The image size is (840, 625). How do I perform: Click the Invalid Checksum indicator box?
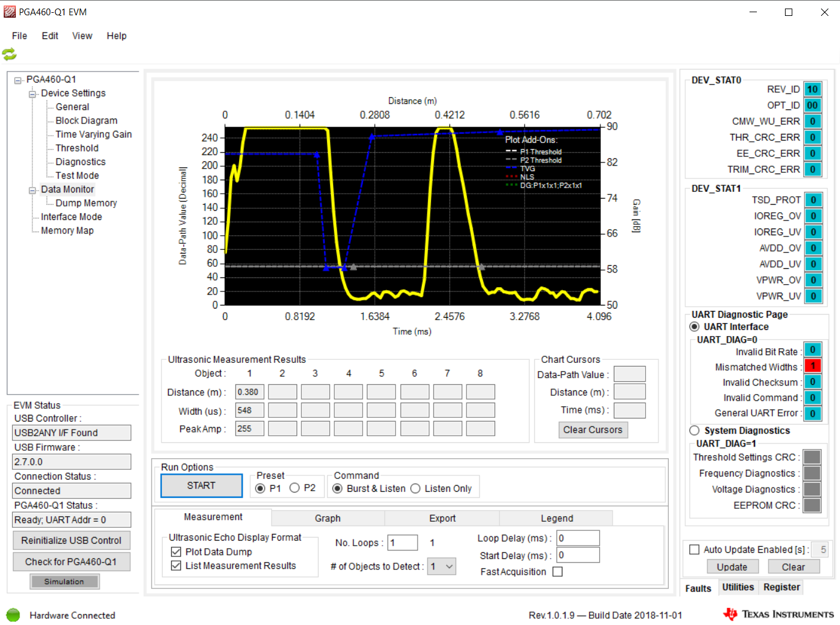point(812,382)
